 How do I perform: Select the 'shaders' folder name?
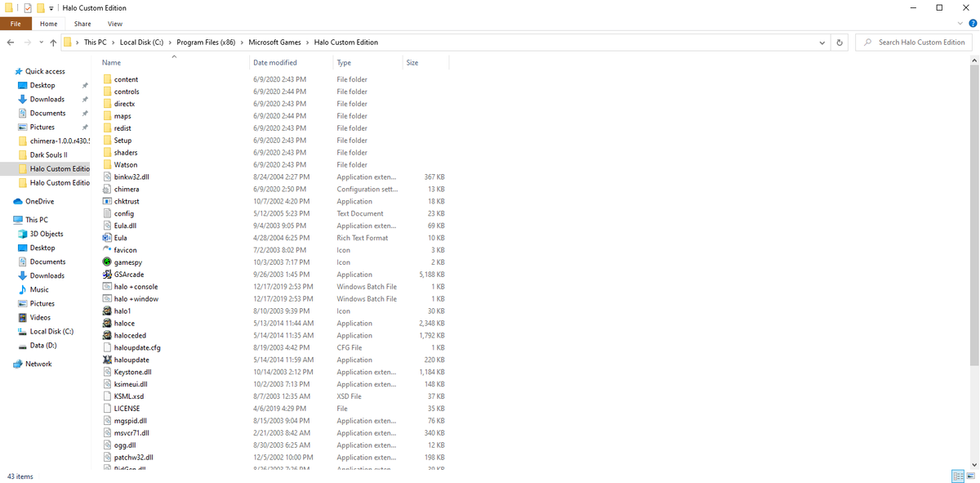pyautogui.click(x=126, y=153)
